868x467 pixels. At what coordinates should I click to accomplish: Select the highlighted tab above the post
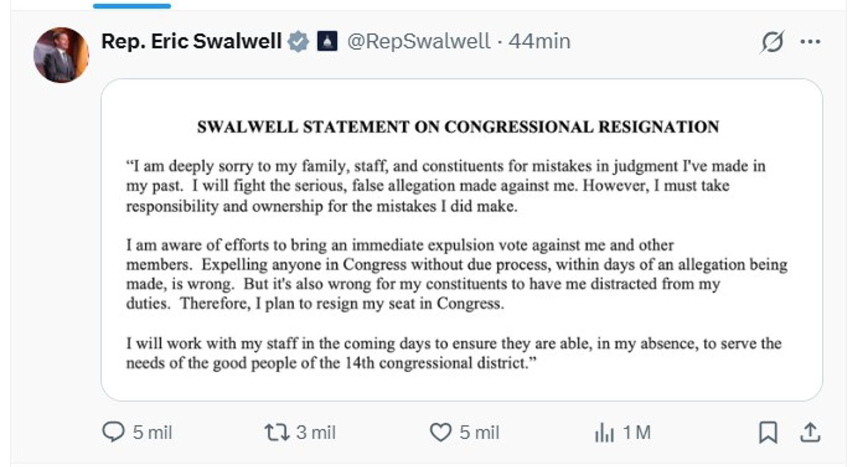click(131, 5)
